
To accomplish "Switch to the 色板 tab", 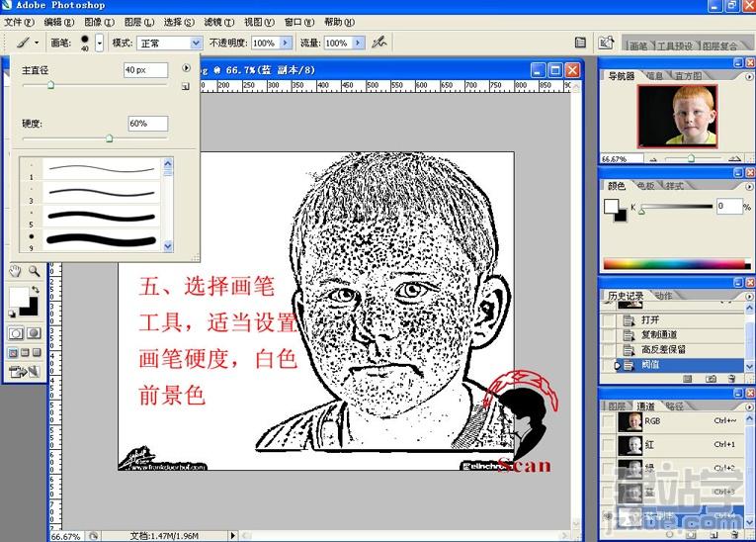I will (x=646, y=186).
